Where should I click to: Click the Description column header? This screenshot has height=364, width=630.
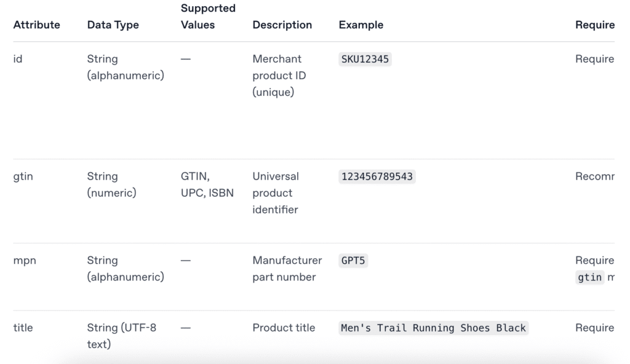[282, 25]
